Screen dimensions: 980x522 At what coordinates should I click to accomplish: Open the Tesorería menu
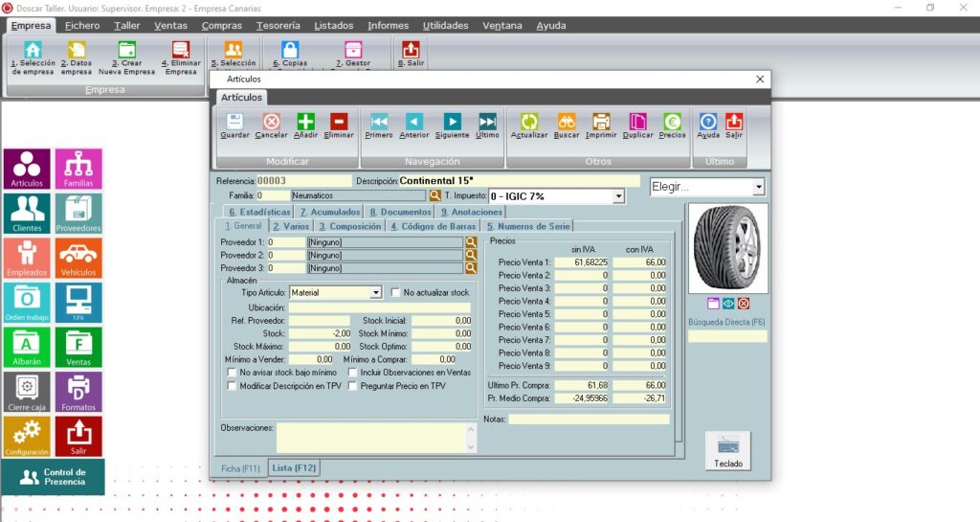point(278,26)
